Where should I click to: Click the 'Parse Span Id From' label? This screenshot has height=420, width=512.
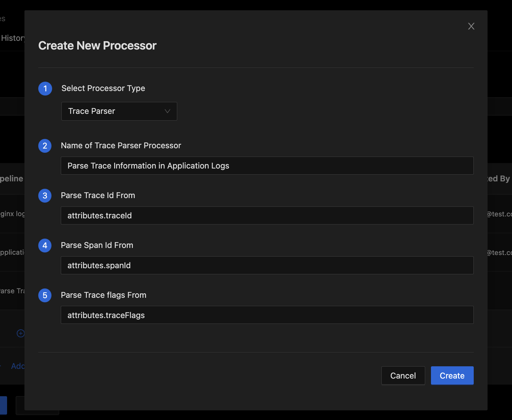[97, 245]
